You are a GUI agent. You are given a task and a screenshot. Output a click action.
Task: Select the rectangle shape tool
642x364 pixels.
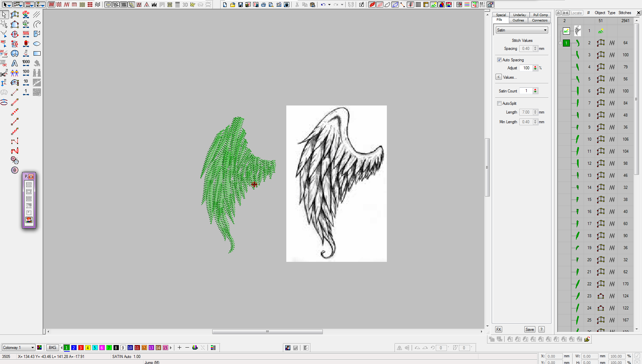click(37, 54)
